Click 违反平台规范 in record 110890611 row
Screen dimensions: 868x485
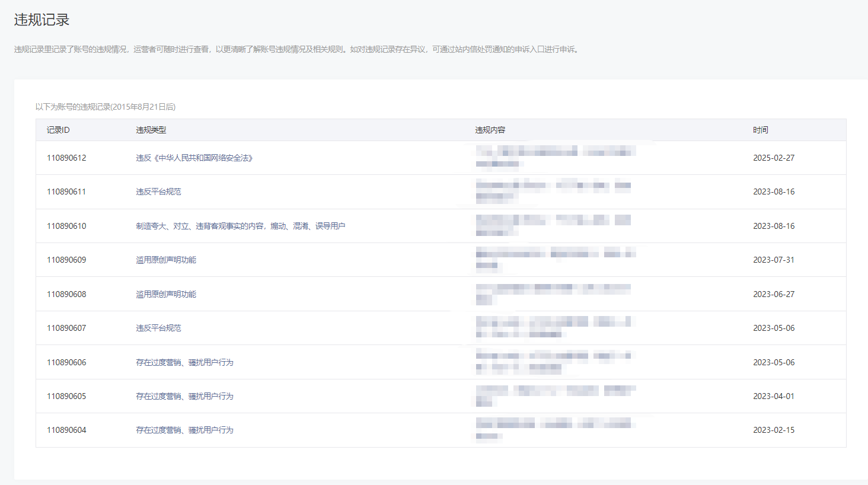tap(158, 192)
